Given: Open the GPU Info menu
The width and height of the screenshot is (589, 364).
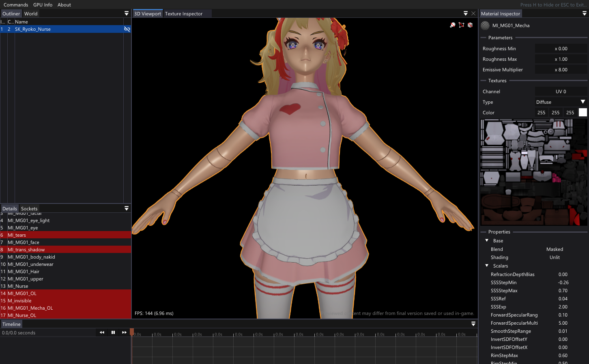Looking at the screenshot, I should 43,5.
